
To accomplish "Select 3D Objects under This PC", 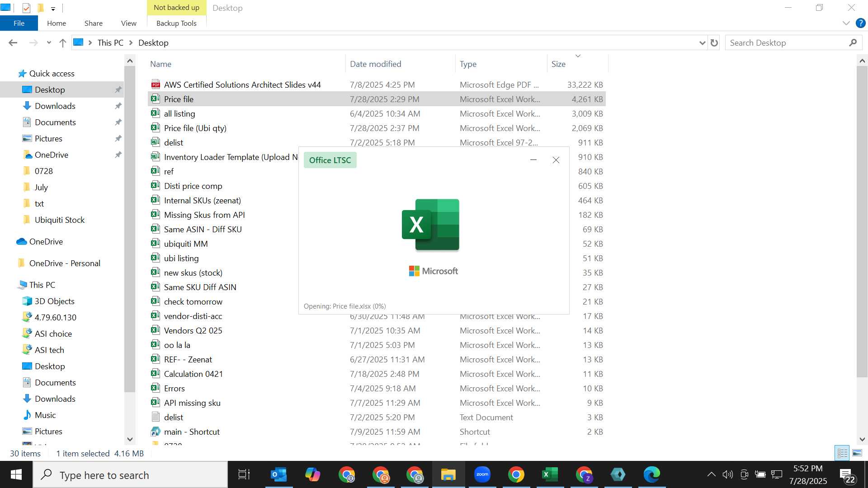I will pos(54,301).
